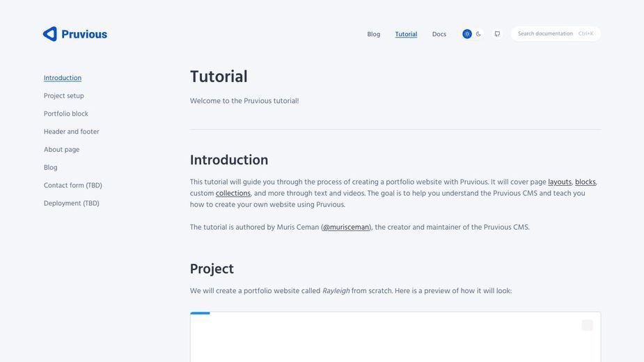Go to Project setup section
The width and height of the screenshot is (644, 362).
(x=63, y=96)
